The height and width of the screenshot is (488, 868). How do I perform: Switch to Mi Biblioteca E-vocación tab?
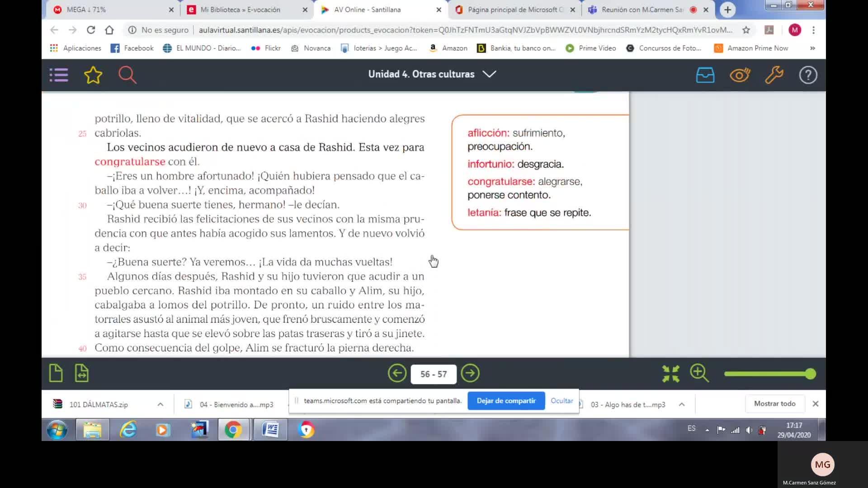click(x=240, y=9)
